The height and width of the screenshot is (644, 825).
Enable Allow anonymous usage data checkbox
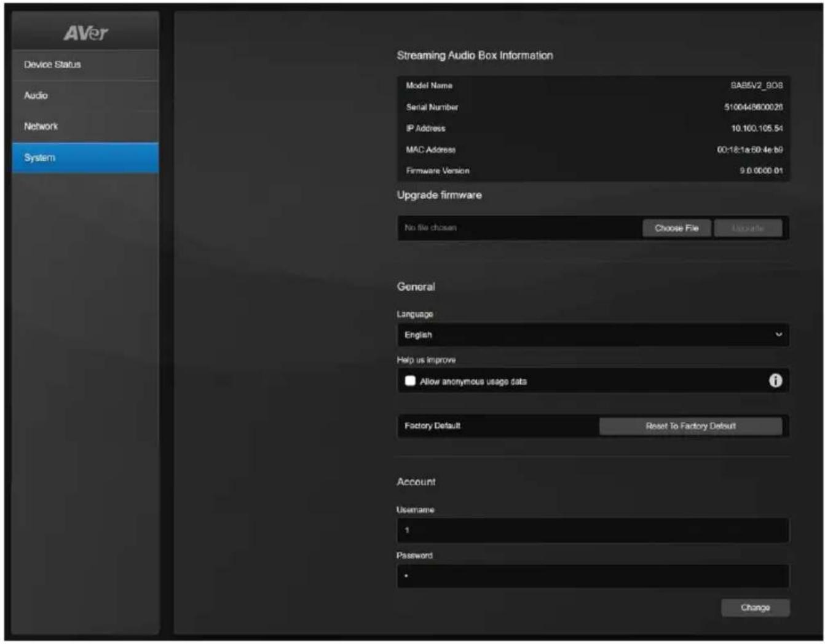pos(410,381)
